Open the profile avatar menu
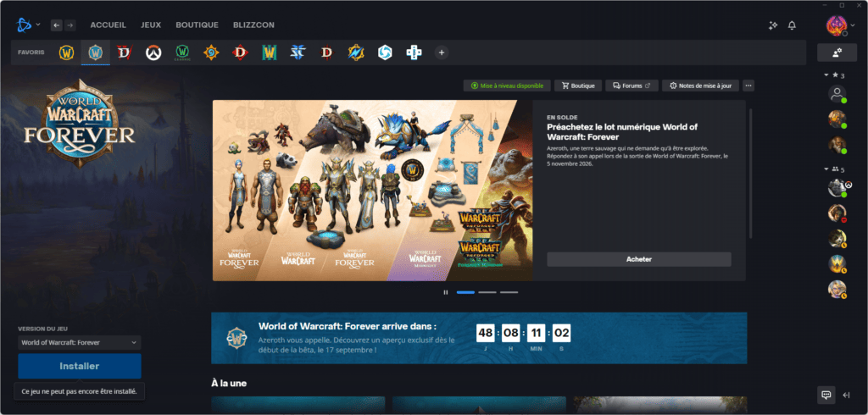 tap(837, 25)
